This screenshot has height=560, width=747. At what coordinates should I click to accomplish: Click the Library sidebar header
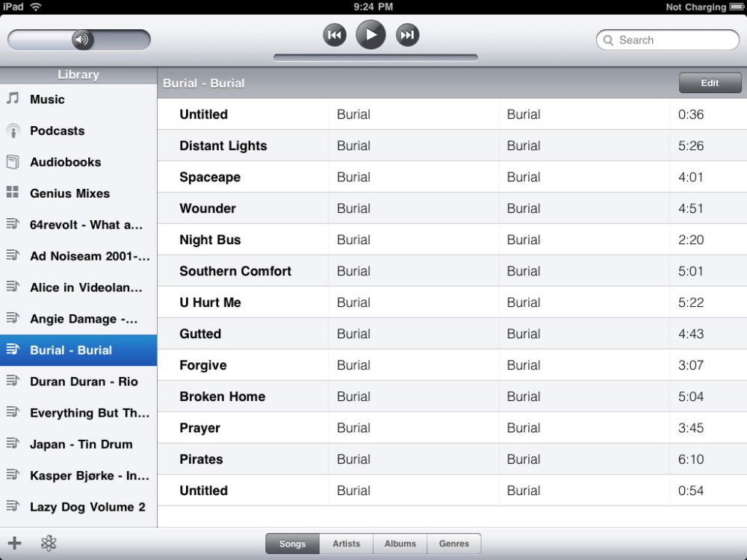(78, 75)
